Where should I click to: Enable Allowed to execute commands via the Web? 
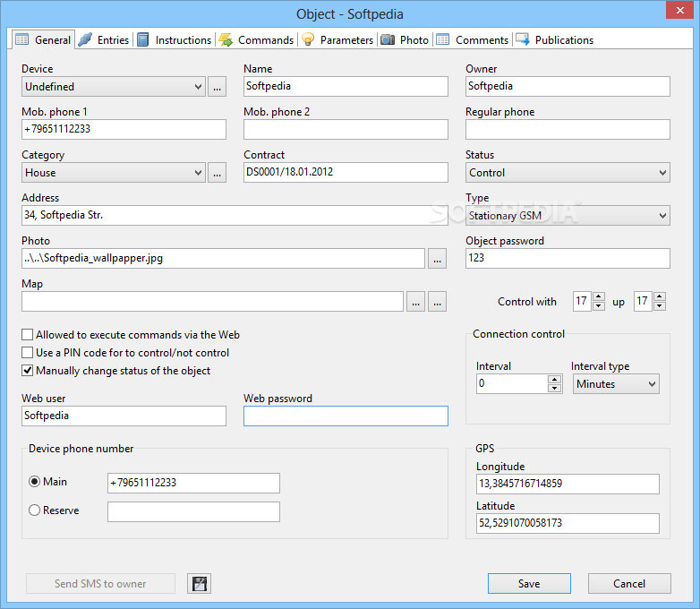coord(27,335)
